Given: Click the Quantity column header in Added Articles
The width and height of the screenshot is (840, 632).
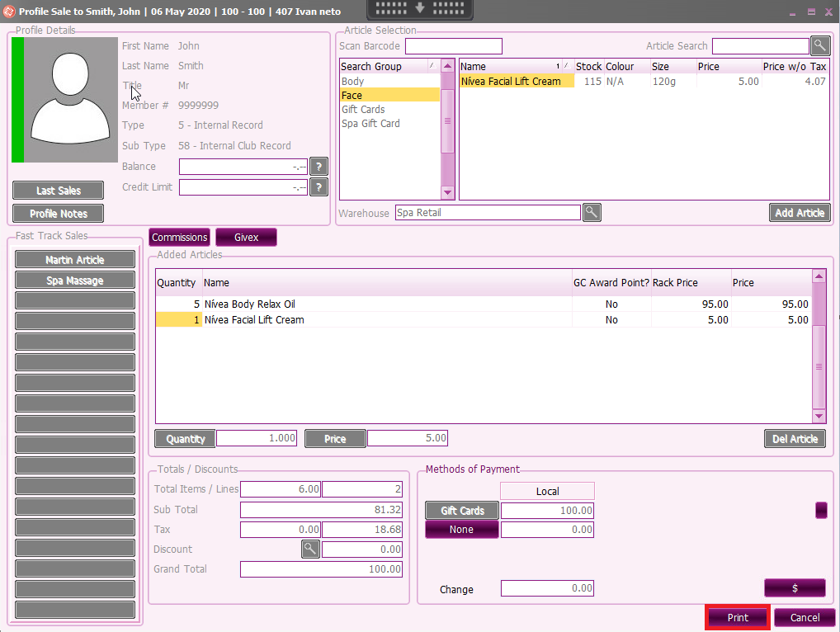Looking at the screenshot, I should (179, 283).
